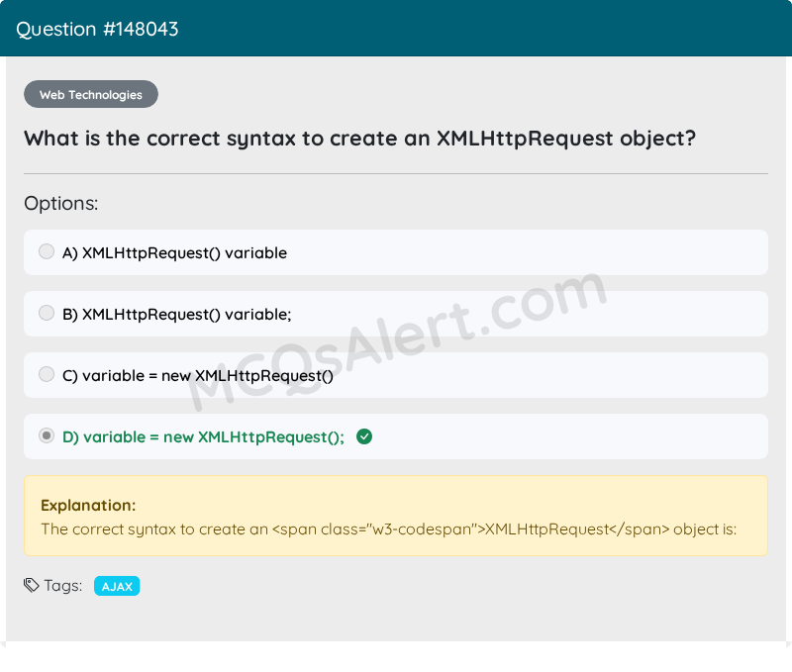Screen dimensions: 792x672
Task: Select radio button for option C
Action: (47, 375)
